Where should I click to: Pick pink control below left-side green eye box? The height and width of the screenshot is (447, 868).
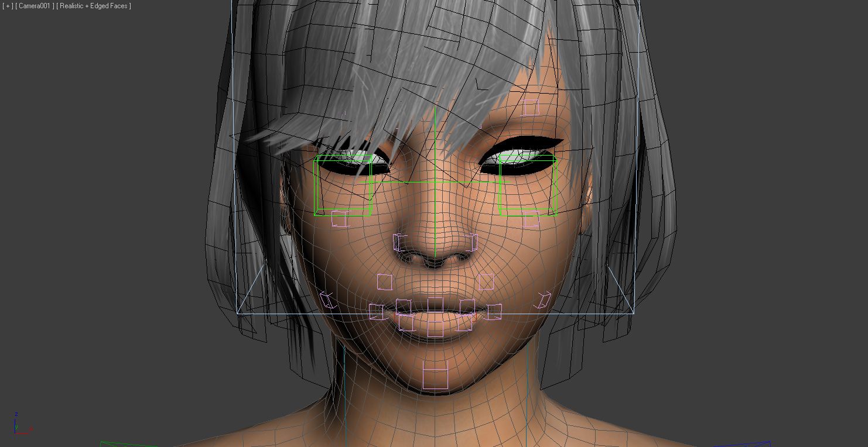click(x=340, y=219)
